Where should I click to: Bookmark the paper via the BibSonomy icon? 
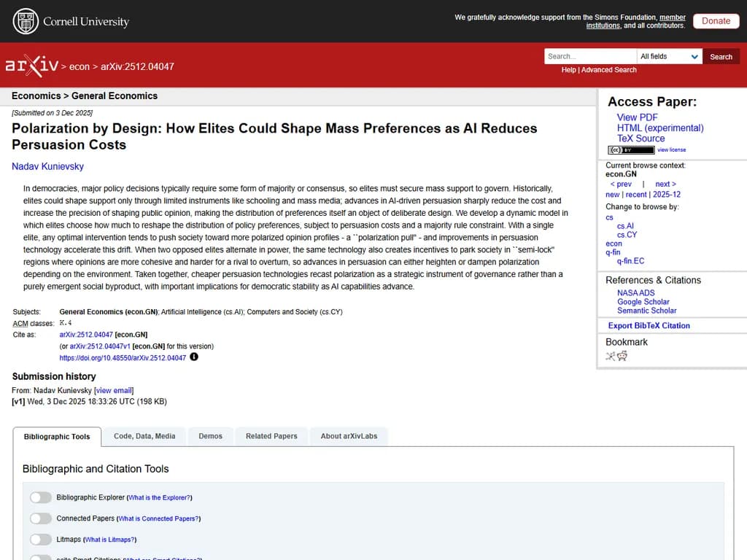(x=611, y=356)
